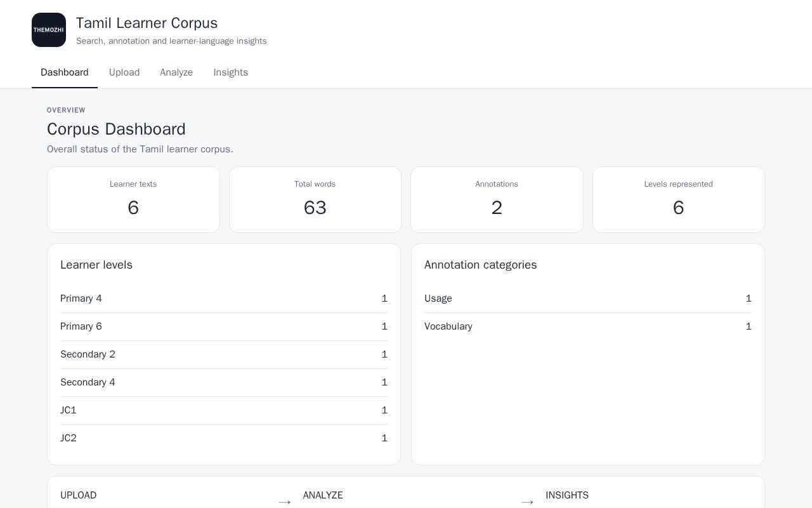This screenshot has height=508, width=812.
Task: Click the UPLOAD workflow step
Action: (x=79, y=495)
